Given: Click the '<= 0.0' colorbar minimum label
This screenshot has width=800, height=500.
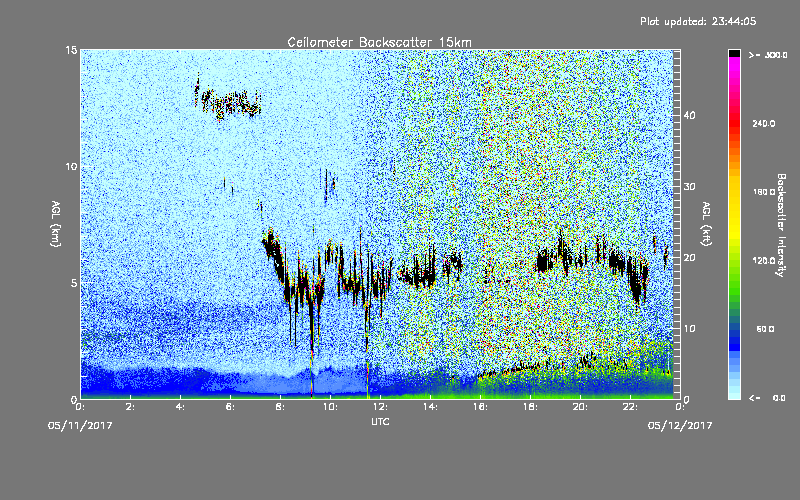Looking at the screenshot, I should (767, 398).
